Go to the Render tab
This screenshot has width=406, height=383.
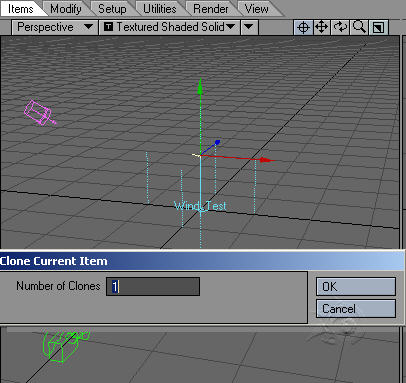pos(211,9)
